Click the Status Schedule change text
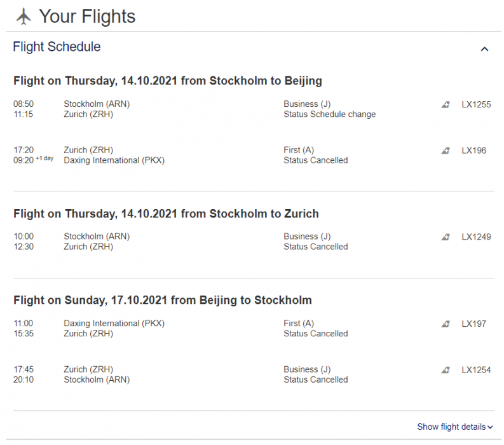The width and height of the screenshot is (504, 445). click(x=329, y=114)
